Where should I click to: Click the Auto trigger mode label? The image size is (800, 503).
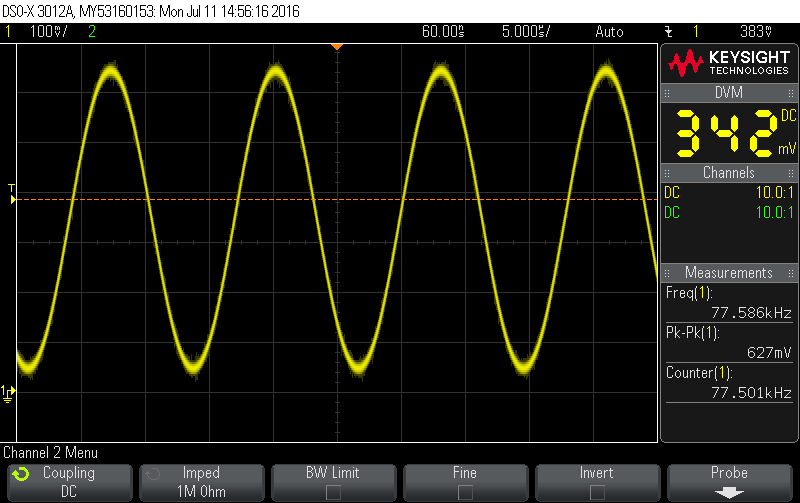pyautogui.click(x=609, y=32)
